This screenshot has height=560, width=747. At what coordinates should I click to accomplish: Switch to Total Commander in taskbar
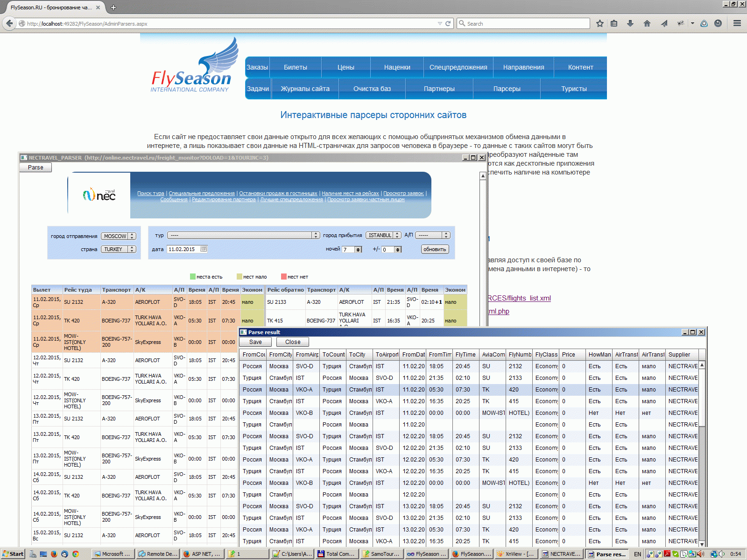coord(336,554)
